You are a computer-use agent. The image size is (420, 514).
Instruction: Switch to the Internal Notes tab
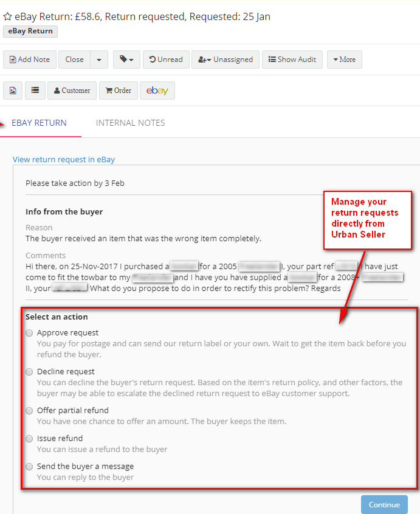tap(130, 123)
